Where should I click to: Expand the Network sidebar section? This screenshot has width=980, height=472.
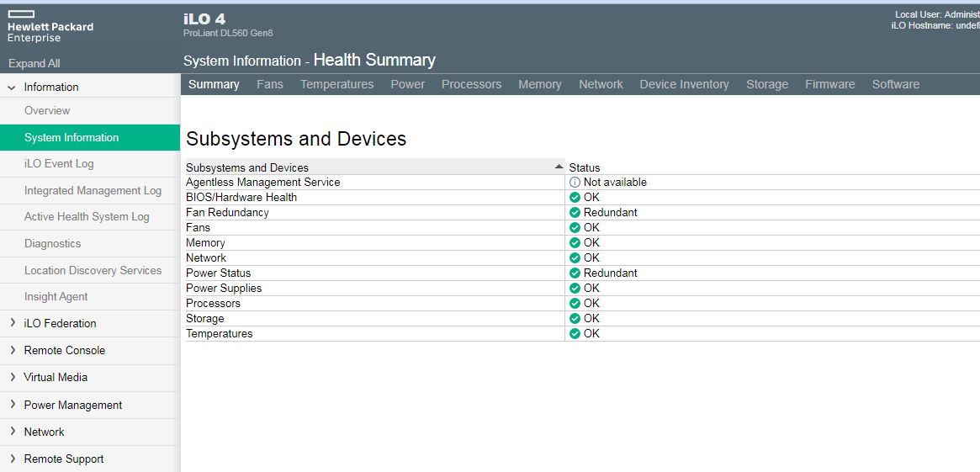click(x=13, y=432)
